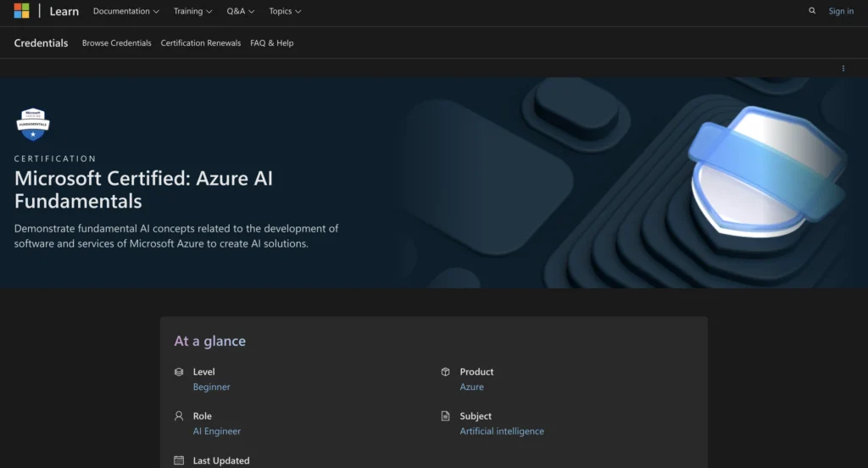Image resolution: width=868 pixels, height=468 pixels.
Task: Click the Level stack icon
Action: tap(179, 371)
